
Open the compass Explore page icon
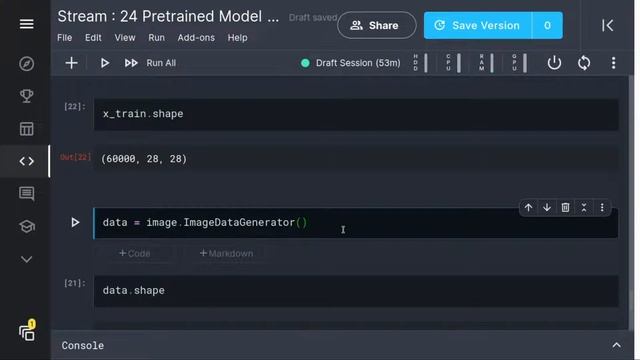point(27,64)
